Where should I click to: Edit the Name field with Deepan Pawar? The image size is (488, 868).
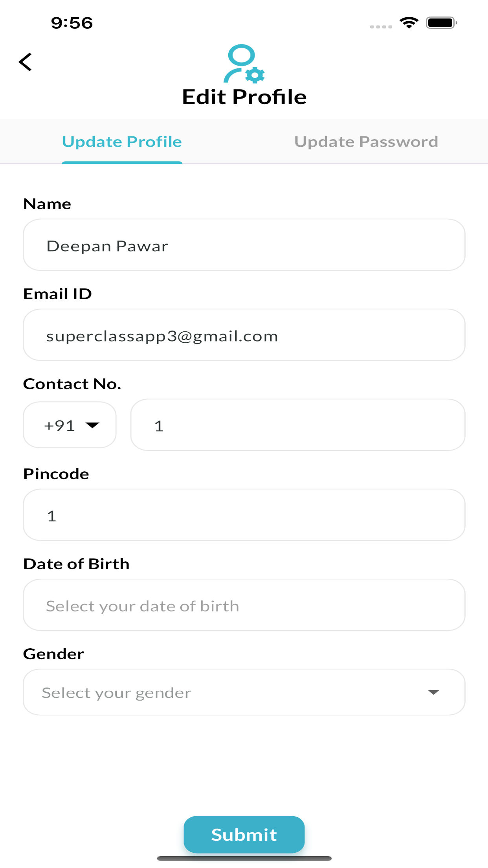coord(244,245)
